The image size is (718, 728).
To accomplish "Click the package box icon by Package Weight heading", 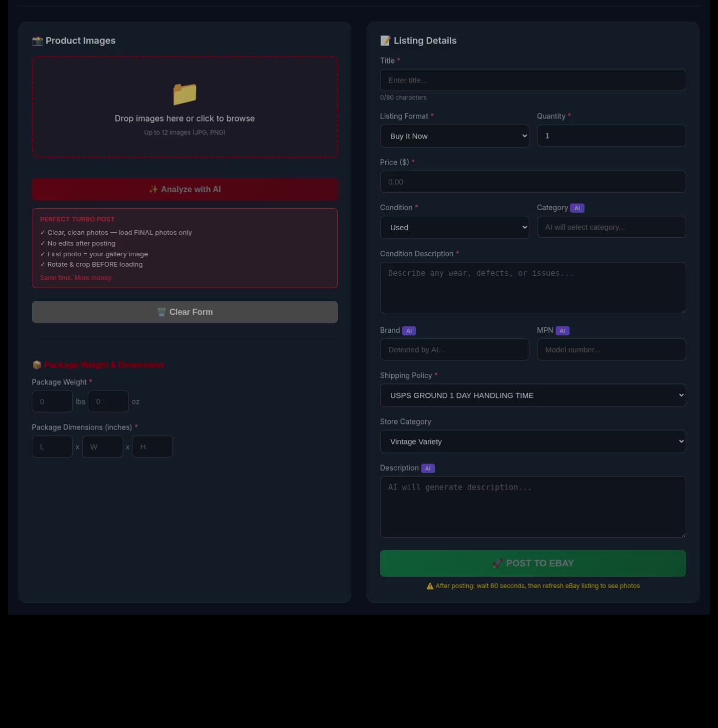I will point(37,365).
